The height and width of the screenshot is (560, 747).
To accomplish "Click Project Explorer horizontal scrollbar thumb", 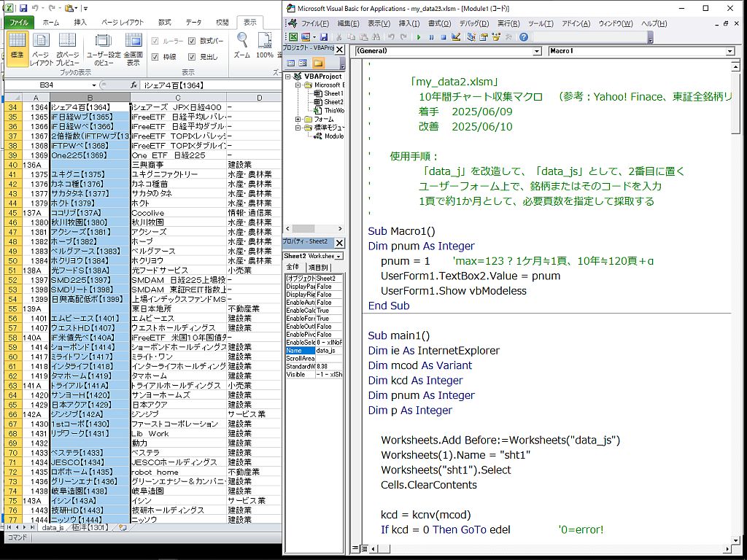I will click(303, 228).
